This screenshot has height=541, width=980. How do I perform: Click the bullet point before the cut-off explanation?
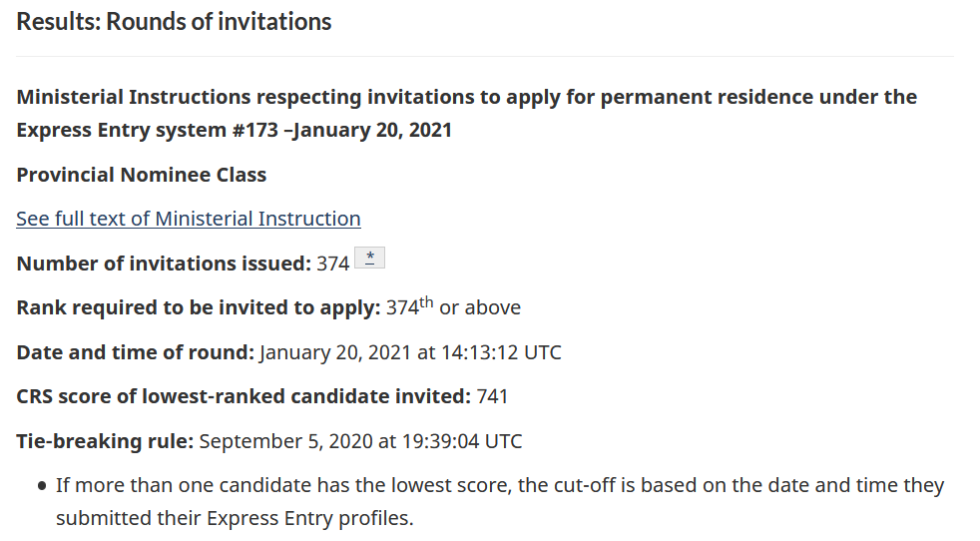[42, 486]
